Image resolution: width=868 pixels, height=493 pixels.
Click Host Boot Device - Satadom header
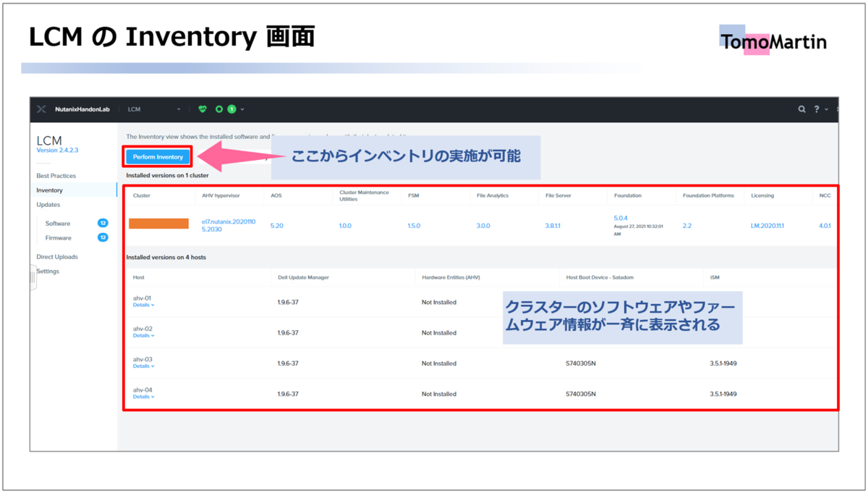coord(600,277)
